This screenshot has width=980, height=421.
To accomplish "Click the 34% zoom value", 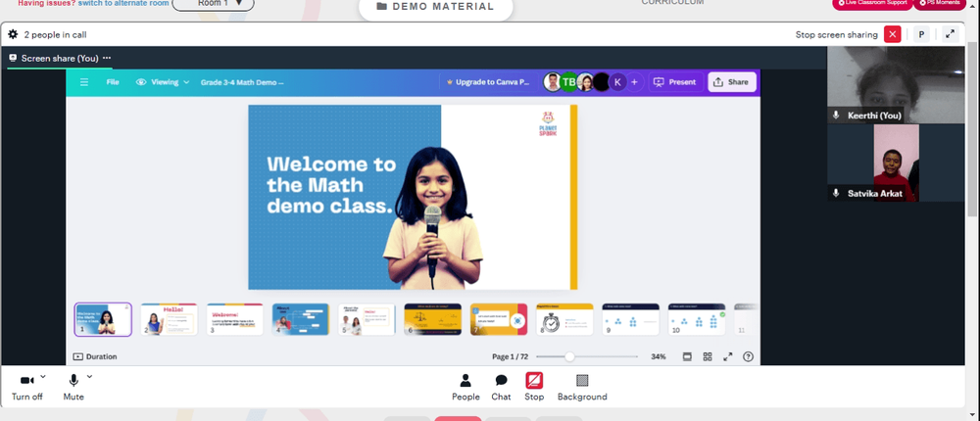I will 659,356.
